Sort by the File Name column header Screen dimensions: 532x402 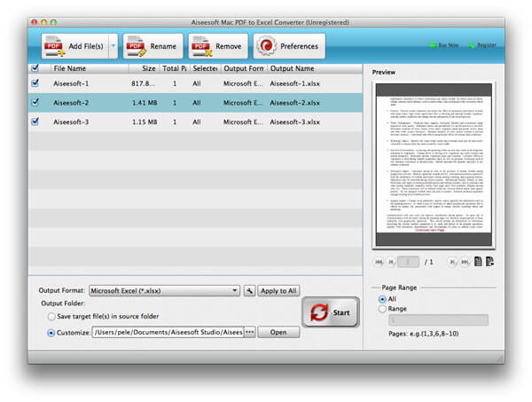(90, 68)
